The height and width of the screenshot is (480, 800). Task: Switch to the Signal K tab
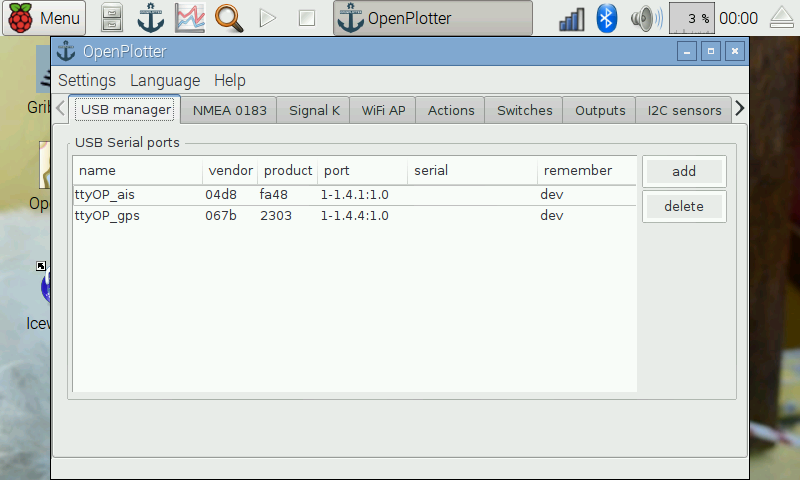[x=314, y=110]
